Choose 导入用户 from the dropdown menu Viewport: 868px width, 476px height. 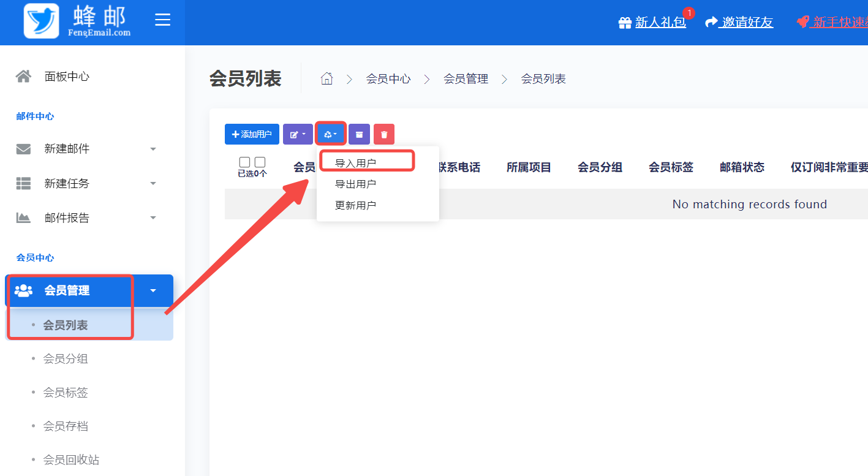tap(355, 163)
